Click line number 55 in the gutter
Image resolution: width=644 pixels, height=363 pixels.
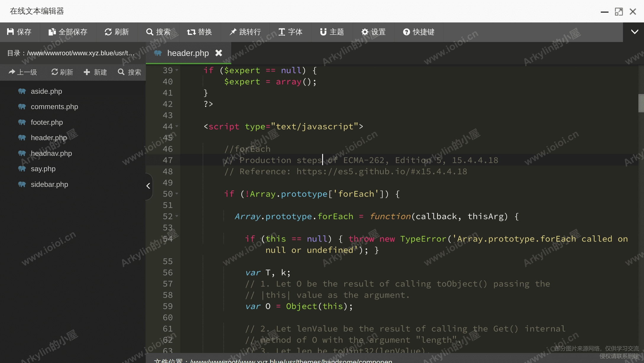click(167, 261)
